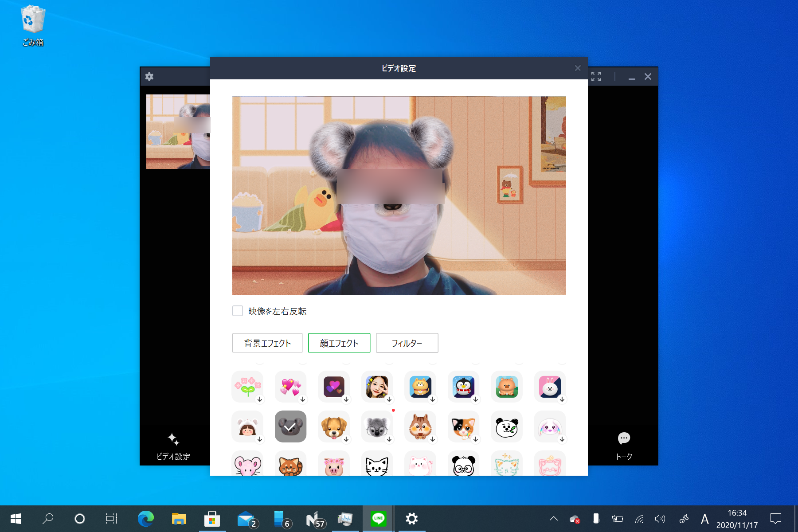The image size is (798, 532).
Task: Toggle fullscreen in the call window
Action: [x=596, y=77]
